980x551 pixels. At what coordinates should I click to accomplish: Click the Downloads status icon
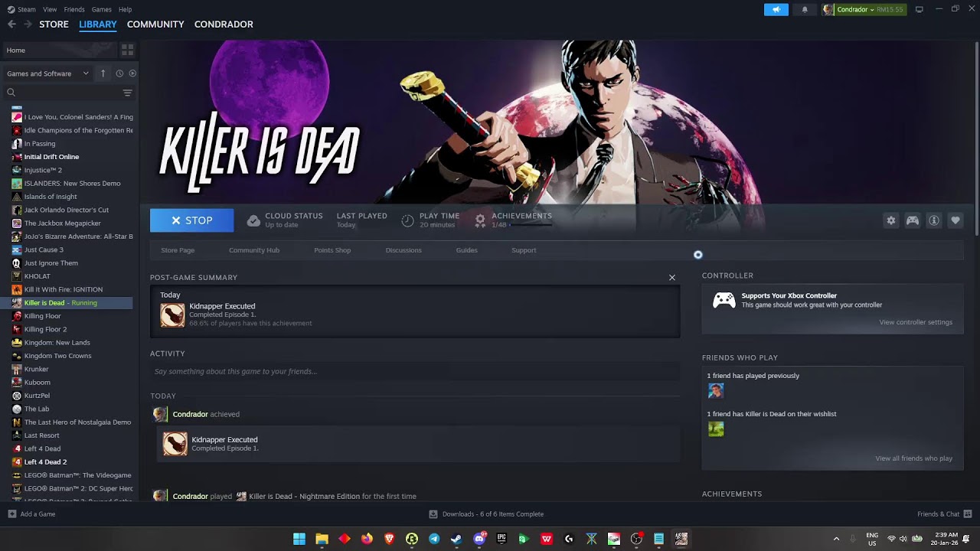click(x=433, y=514)
